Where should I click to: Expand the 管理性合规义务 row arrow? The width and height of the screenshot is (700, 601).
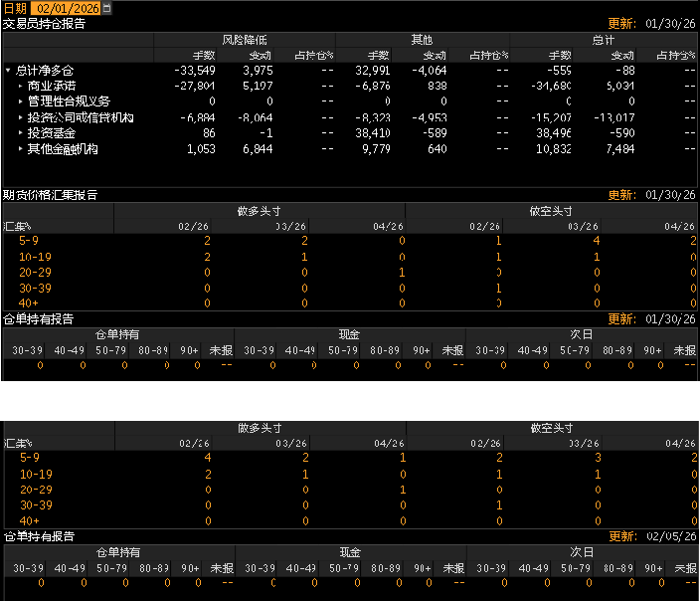(20, 101)
